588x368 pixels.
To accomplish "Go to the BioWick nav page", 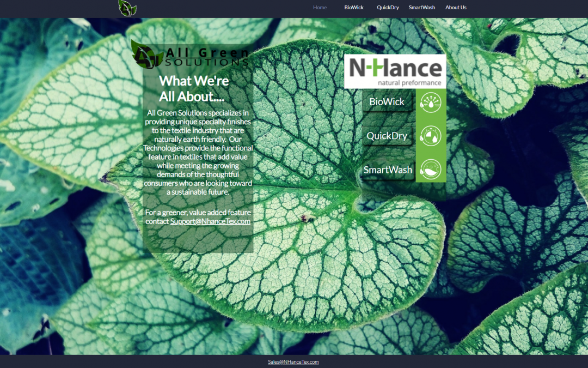I will (x=354, y=8).
